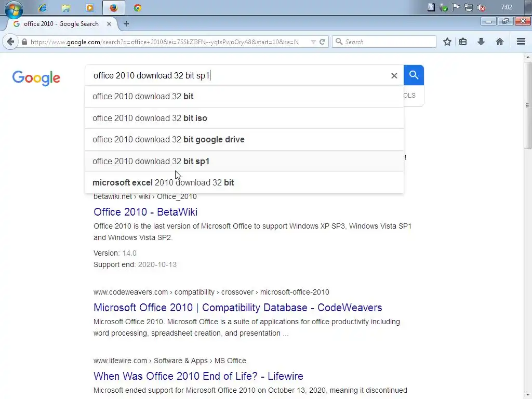Choose suggestion ending in "32 bit"

pos(244,96)
